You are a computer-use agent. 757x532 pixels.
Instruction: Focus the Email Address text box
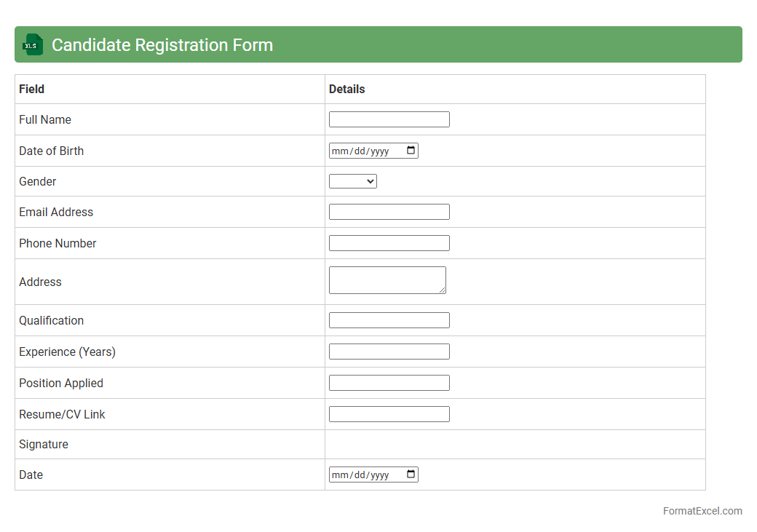coord(389,212)
